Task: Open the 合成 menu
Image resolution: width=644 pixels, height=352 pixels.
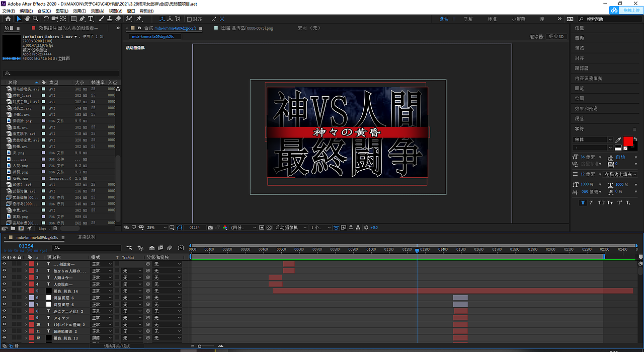Action: (44, 11)
